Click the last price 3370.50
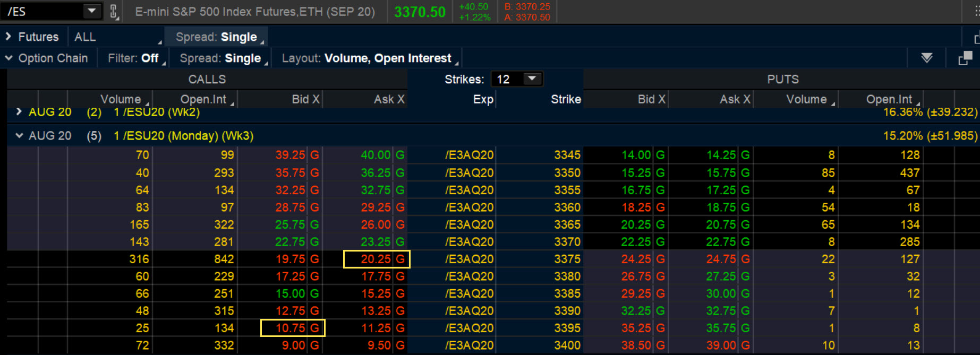This screenshot has width=980, height=355. (x=420, y=12)
